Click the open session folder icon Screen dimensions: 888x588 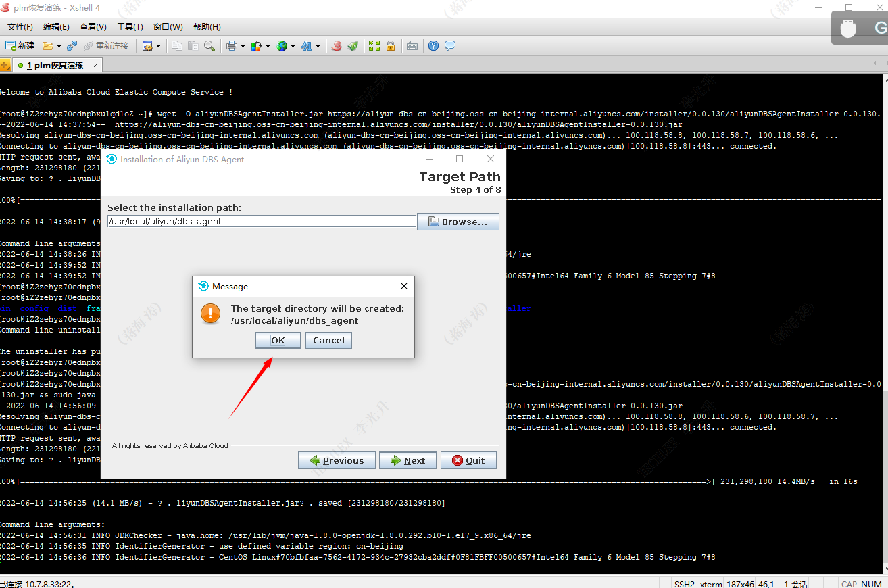[x=47, y=46]
